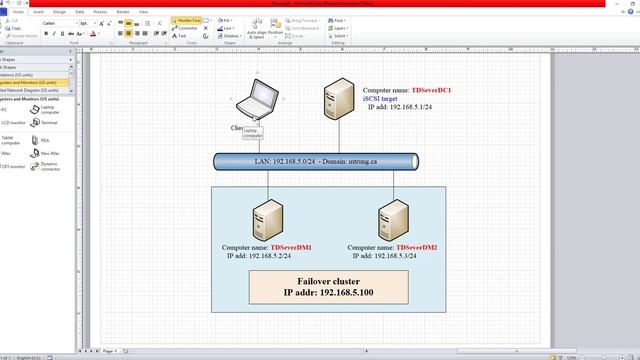The width and height of the screenshot is (640, 360).
Task: Click the Decrease Indent icon
Action: click(156, 33)
